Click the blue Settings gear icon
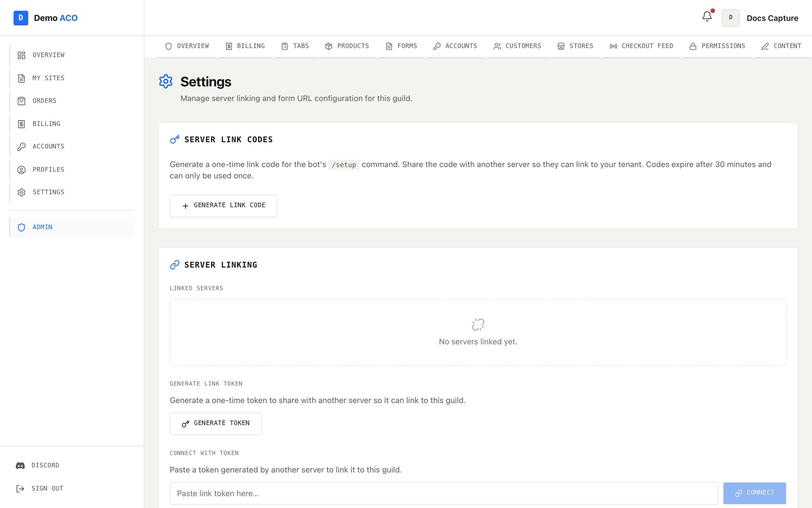This screenshot has width=812, height=508. coord(166,82)
